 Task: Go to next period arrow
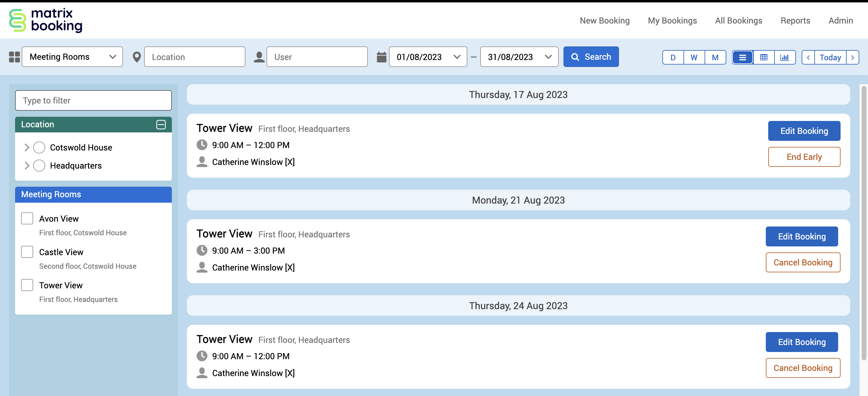[x=853, y=57]
